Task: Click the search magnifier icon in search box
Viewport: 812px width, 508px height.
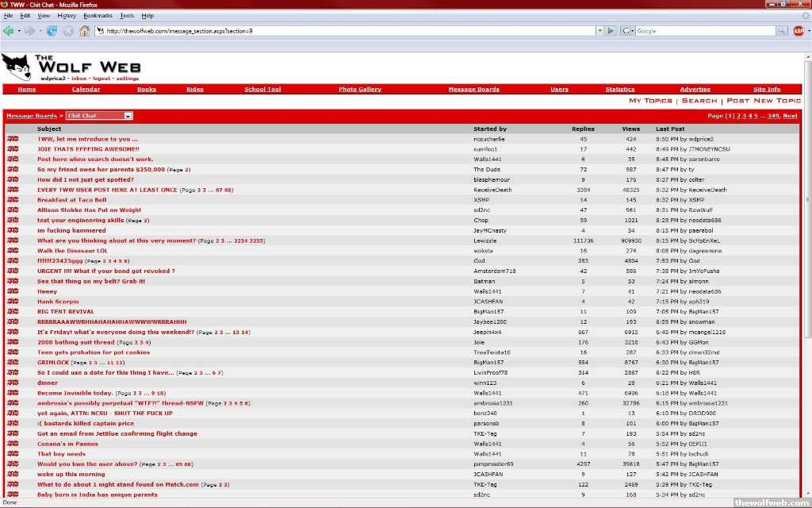Action: (781, 31)
